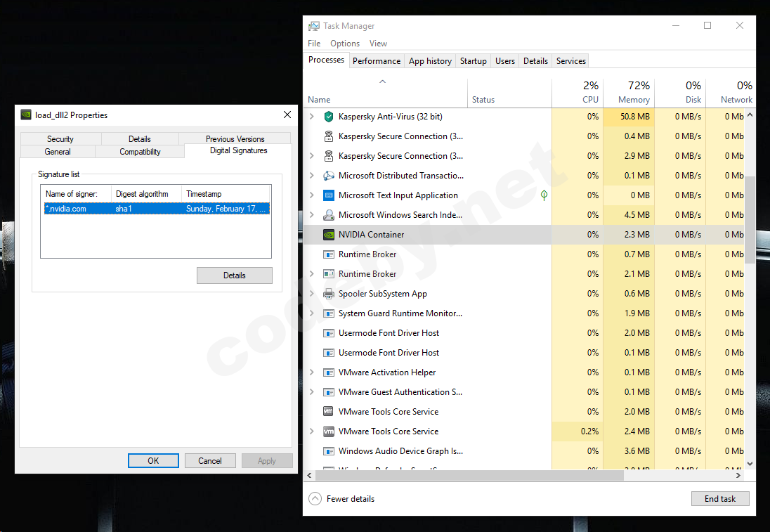Click the Cancel button in Properties
Screen dimensions: 770x532
tap(210, 461)
